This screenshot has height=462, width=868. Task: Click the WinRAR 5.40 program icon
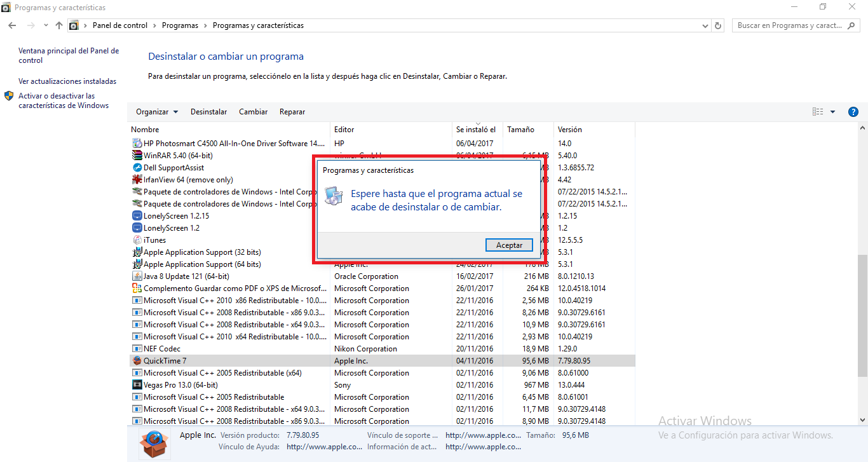(x=137, y=156)
